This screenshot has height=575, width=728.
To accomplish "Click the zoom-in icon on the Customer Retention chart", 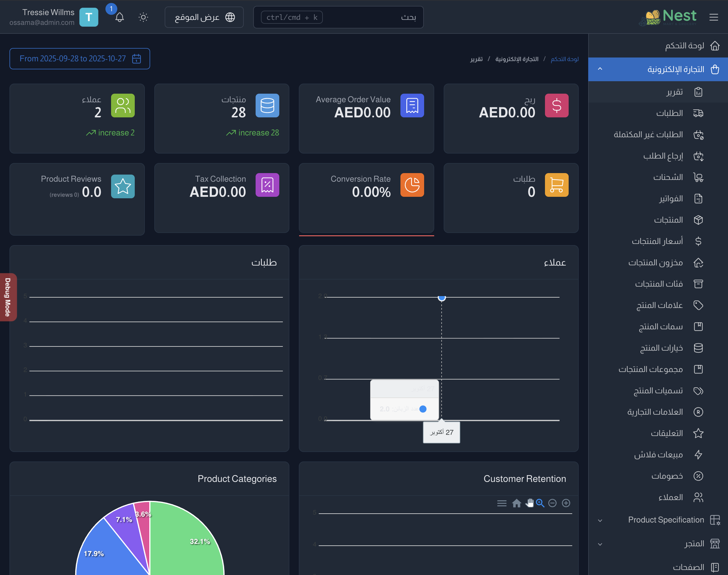I will 566,503.
